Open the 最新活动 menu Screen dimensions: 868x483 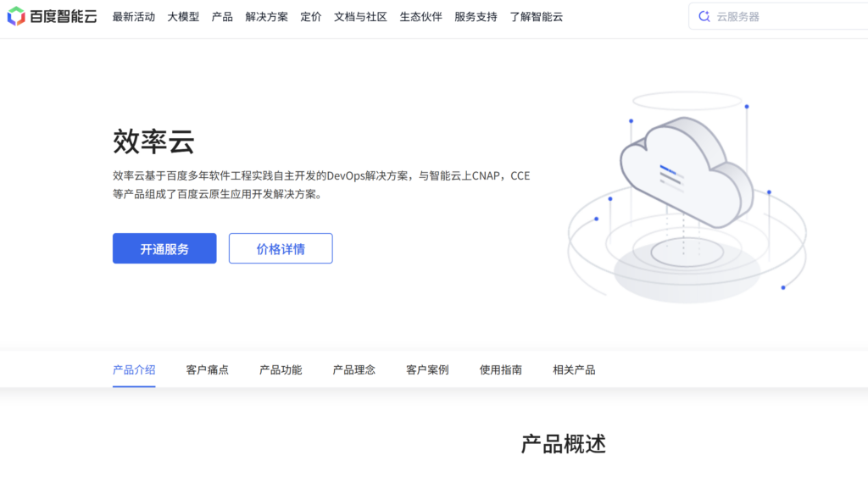point(133,17)
